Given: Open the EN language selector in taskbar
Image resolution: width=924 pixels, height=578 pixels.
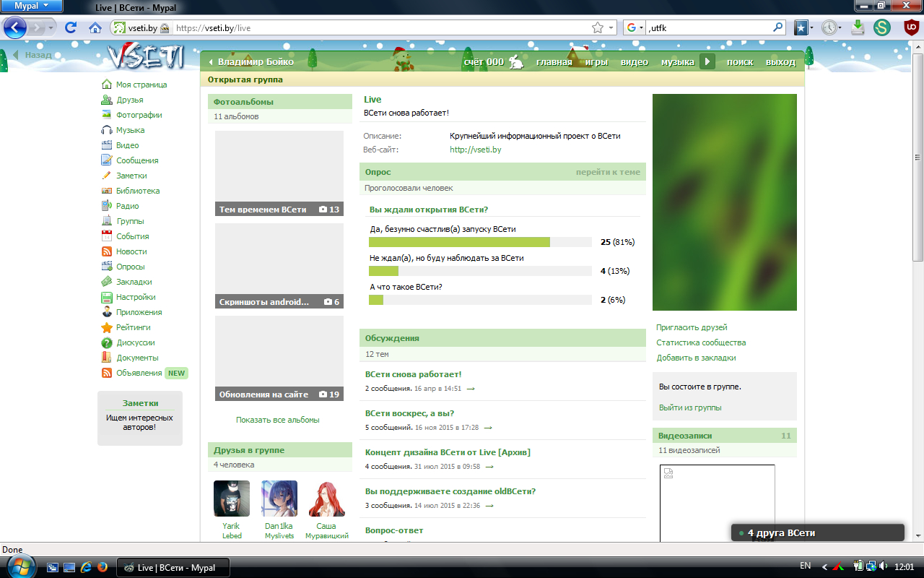Looking at the screenshot, I should (x=806, y=566).
